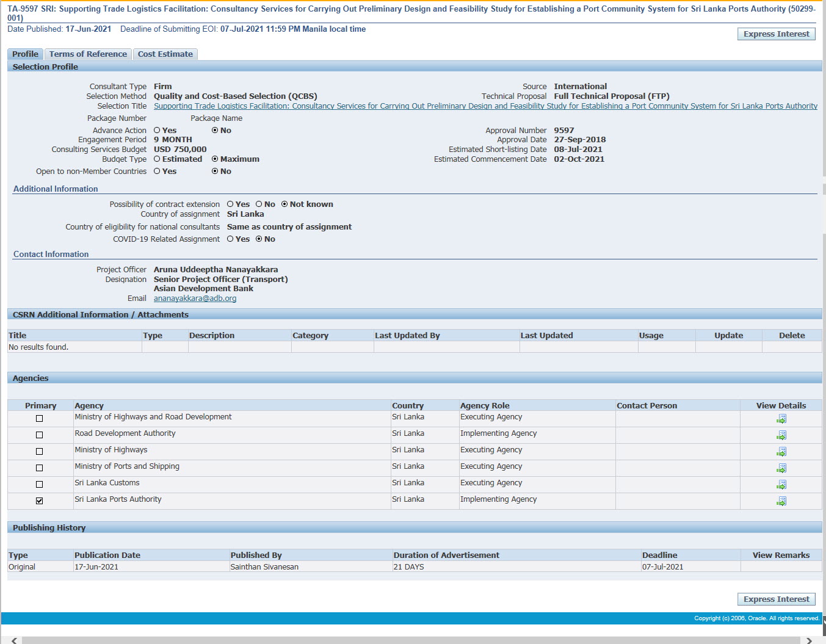Viewport: 826px width, 644px height.
Task: Click top Express Interest button
Action: [x=777, y=34]
